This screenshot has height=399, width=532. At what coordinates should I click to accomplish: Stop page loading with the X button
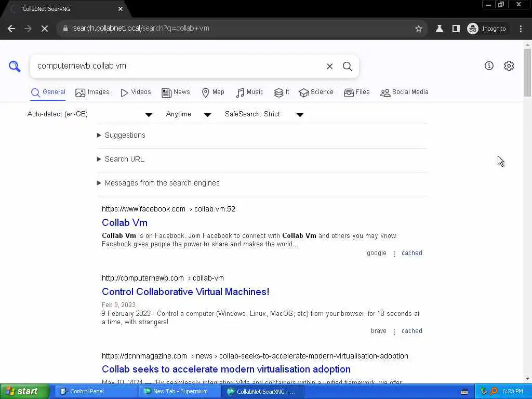click(x=45, y=29)
